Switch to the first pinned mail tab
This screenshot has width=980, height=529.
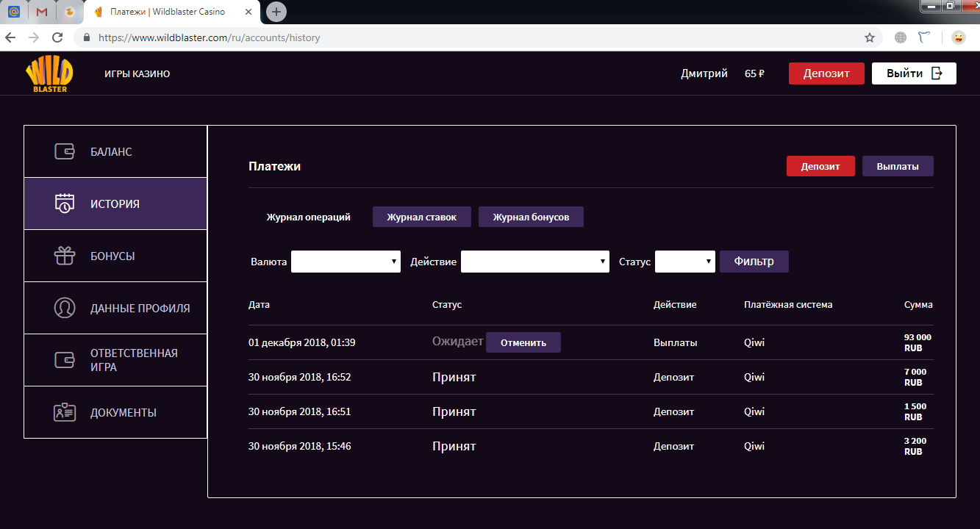(x=13, y=12)
